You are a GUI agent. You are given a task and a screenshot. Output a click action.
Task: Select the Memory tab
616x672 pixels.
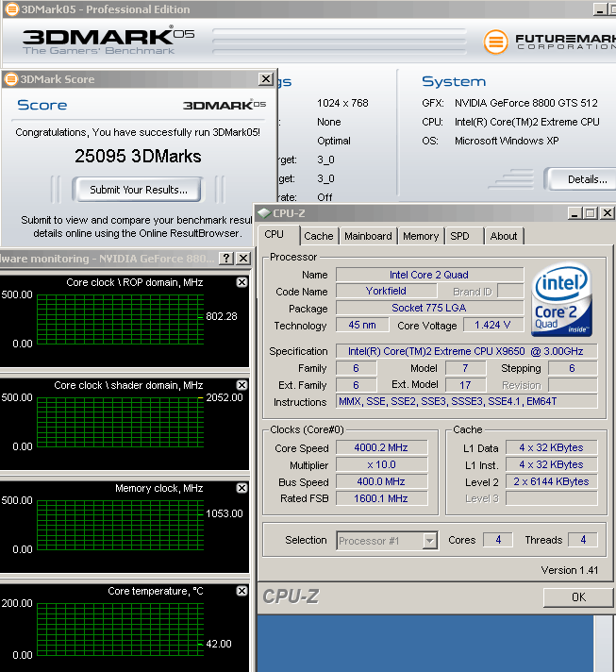pyautogui.click(x=420, y=236)
